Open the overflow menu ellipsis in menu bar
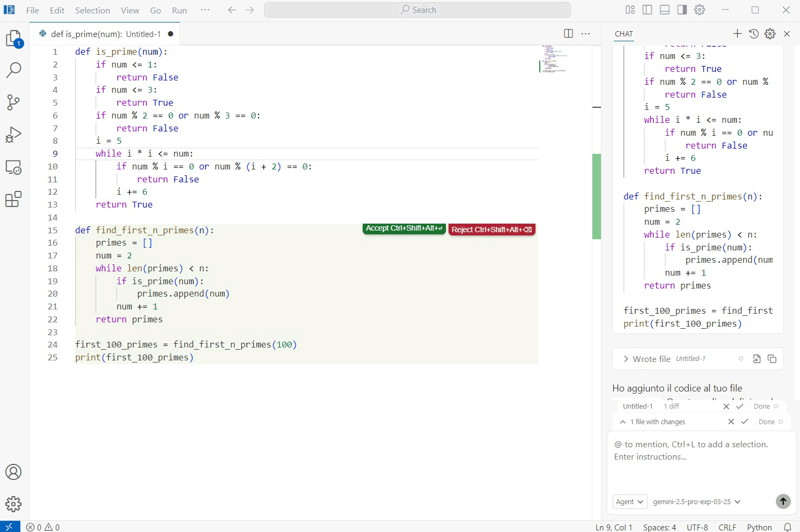Screen dimensions: 800x532 tap(205, 10)
